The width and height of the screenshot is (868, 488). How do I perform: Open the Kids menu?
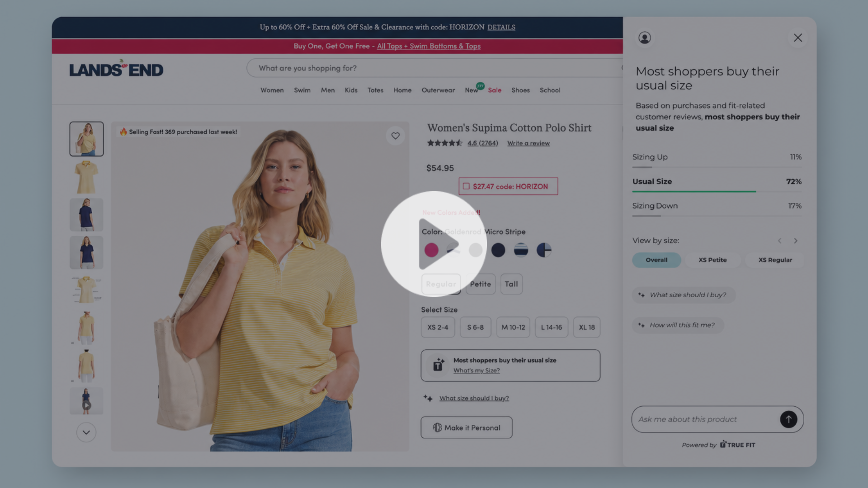coord(351,90)
